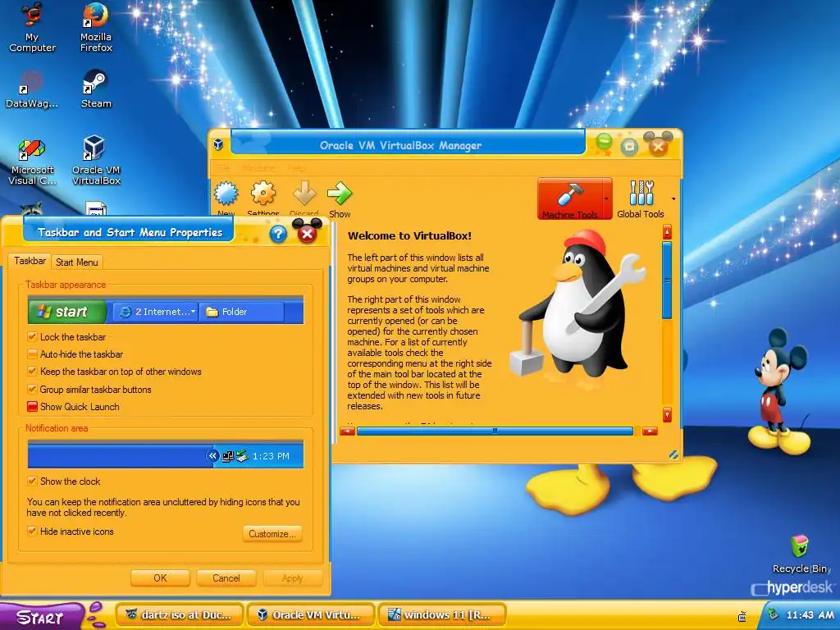The width and height of the screenshot is (840, 630).
Task: Uncheck Group similar taskbar buttons
Action: (x=32, y=390)
